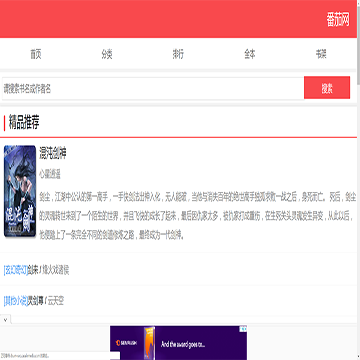Open the Semrush banner advertisement
This screenshot has width=360, height=360.
(178, 343)
